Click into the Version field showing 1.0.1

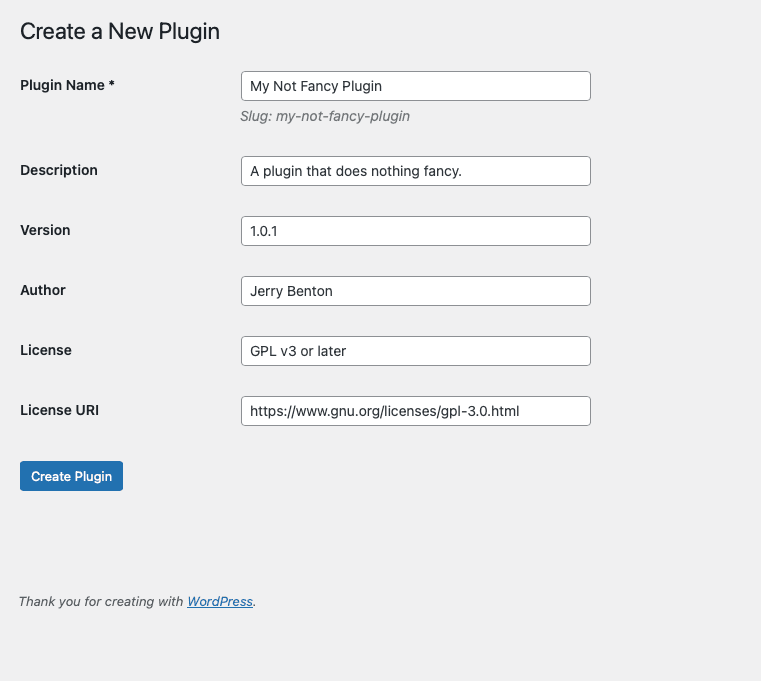(415, 231)
